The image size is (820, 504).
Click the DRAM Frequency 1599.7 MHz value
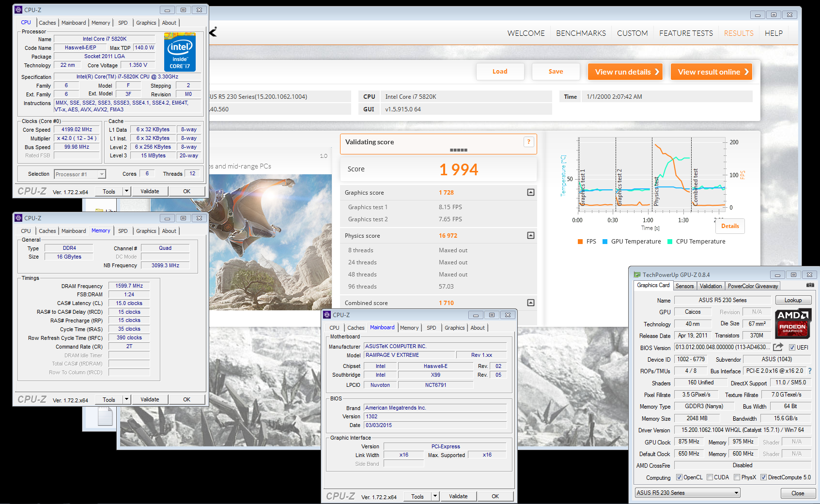pyautogui.click(x=129, y=286)
